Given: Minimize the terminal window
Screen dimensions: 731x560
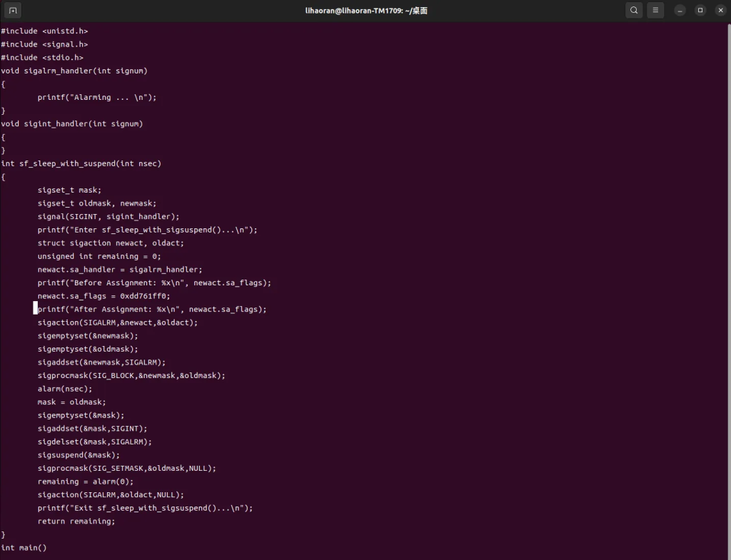Looking at the screenshot, I should pos(680,10).
